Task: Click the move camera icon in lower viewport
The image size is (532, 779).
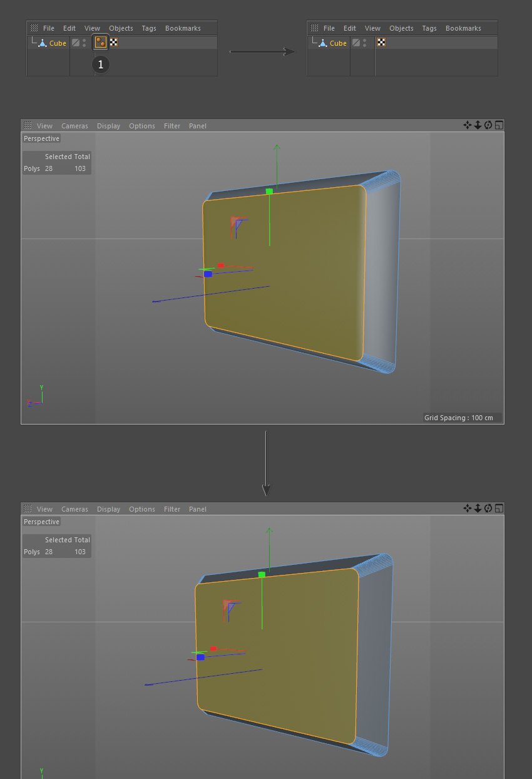Action: click(467, 508)
